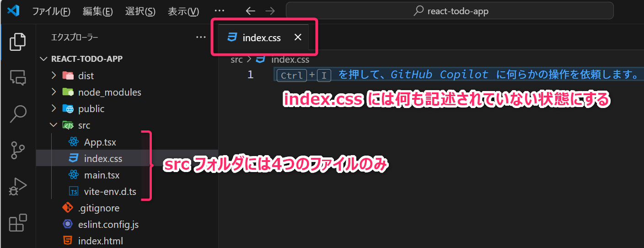Navigate forward with the right arrow
The image size is (644, 248).
[x=270, y=11]
